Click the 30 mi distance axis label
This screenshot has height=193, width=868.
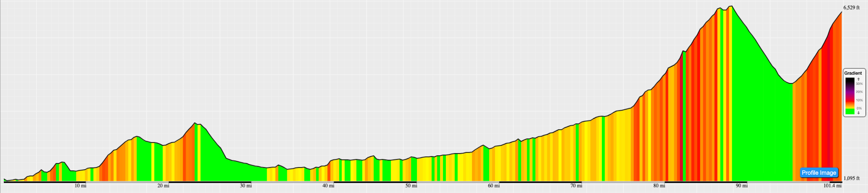[245, 186]
